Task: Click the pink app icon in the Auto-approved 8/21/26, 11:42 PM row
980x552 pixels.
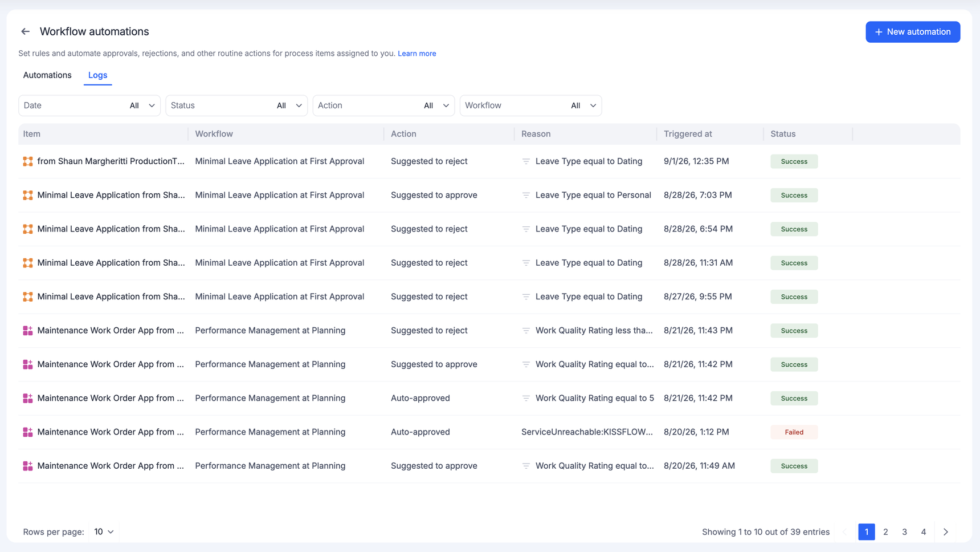Action: pos(27,398)
